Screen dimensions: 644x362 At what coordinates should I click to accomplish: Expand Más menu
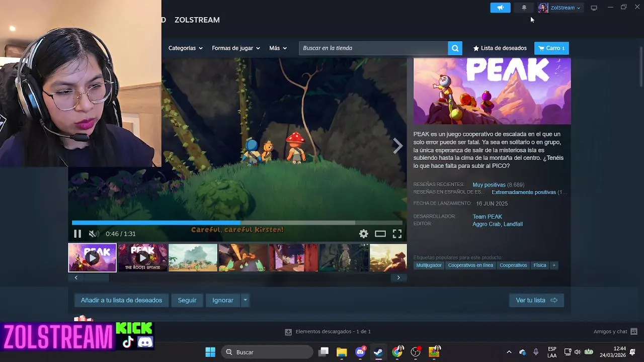pos(278,48)
